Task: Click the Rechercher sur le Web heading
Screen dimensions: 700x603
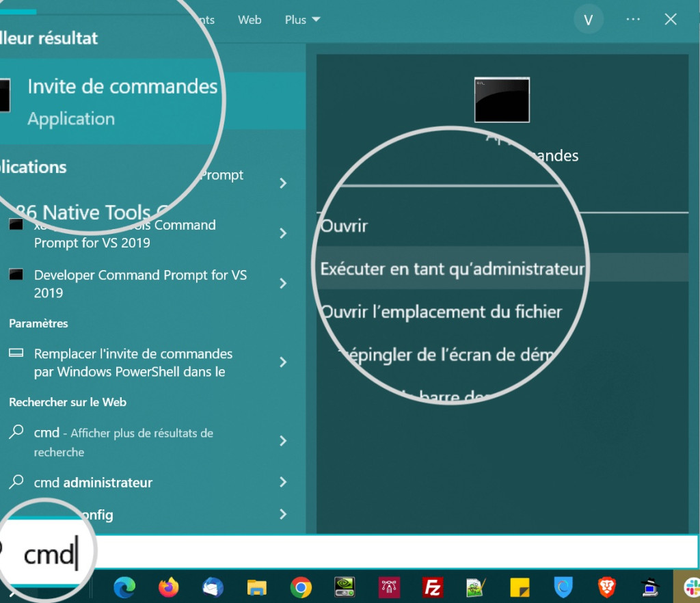Action: 68,402
